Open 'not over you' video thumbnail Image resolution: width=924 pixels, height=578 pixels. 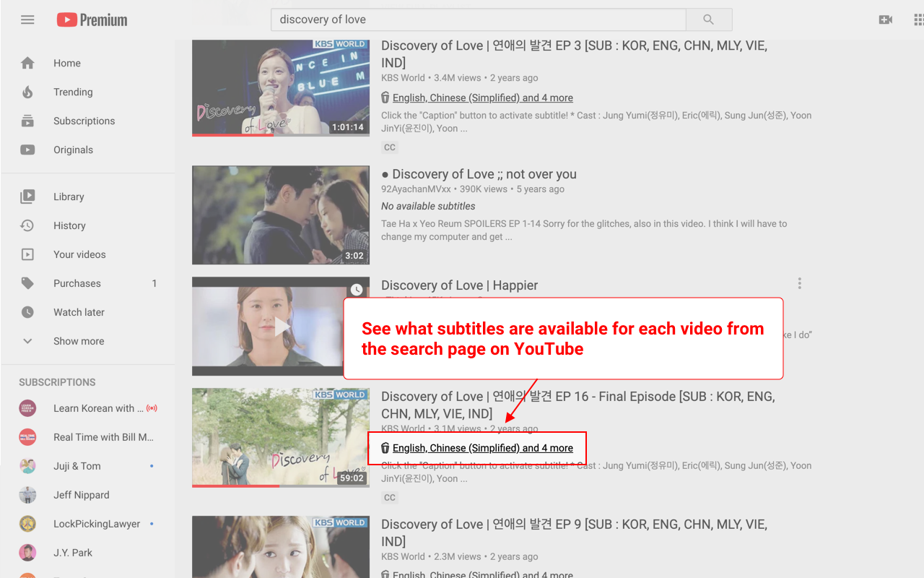coord(281,215)
